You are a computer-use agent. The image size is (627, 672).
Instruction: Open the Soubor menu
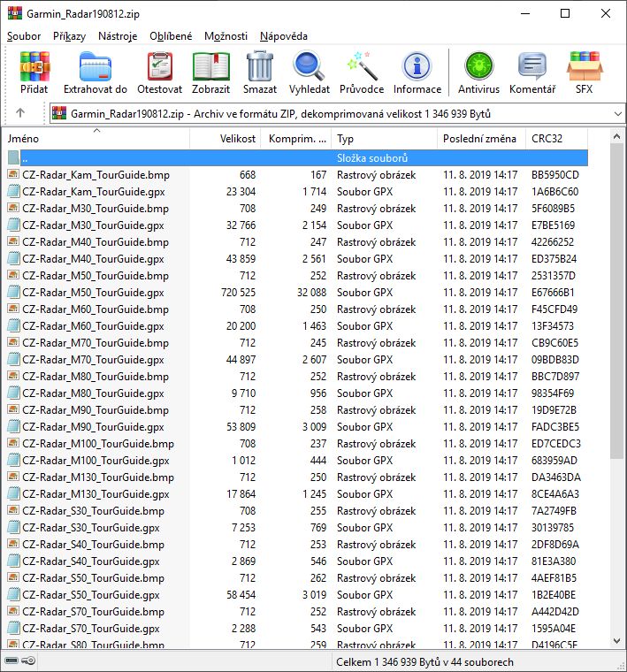point(24,36)
